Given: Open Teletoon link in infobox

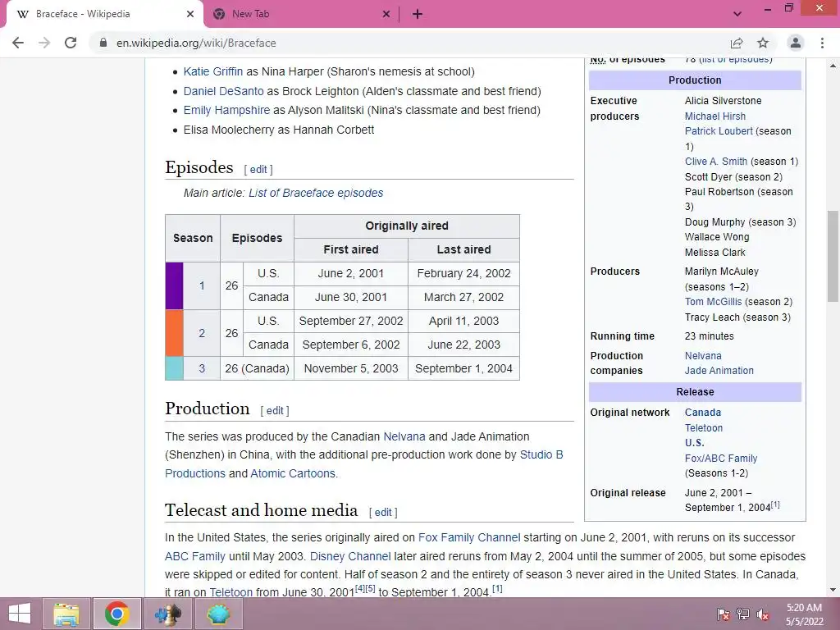Looking at the screenshot, I should (703, 428).
